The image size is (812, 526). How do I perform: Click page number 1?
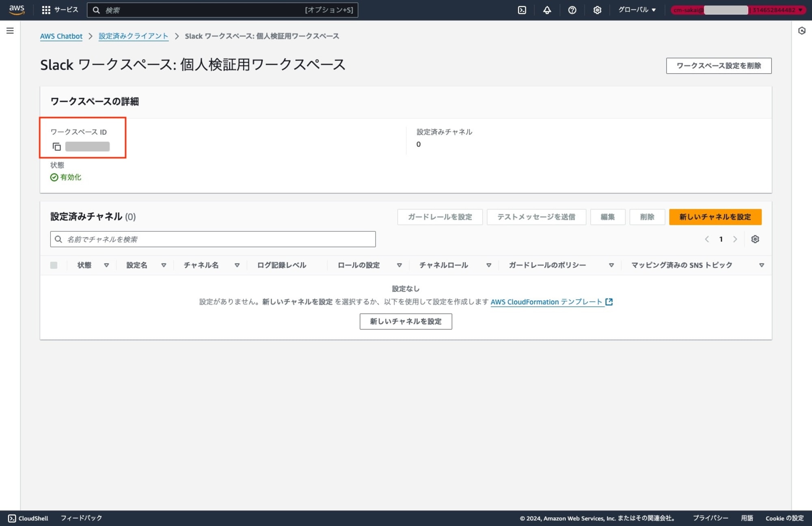721,239
